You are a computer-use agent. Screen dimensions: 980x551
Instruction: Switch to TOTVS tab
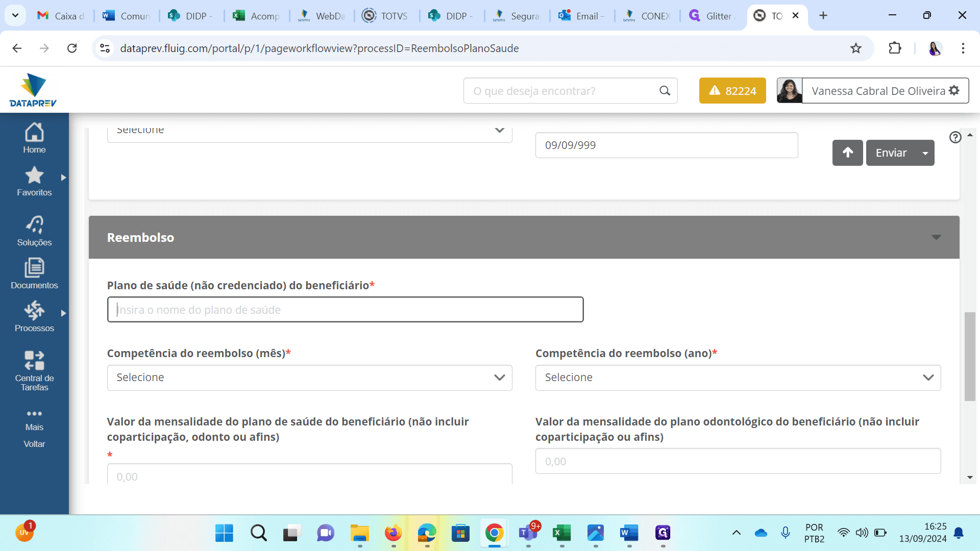click(386, 16)
